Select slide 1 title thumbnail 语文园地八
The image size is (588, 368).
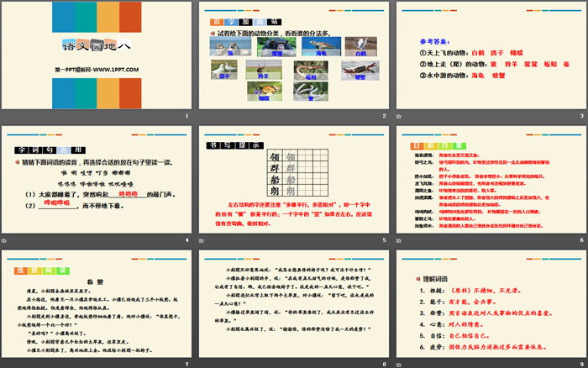(x=97, y=55)
